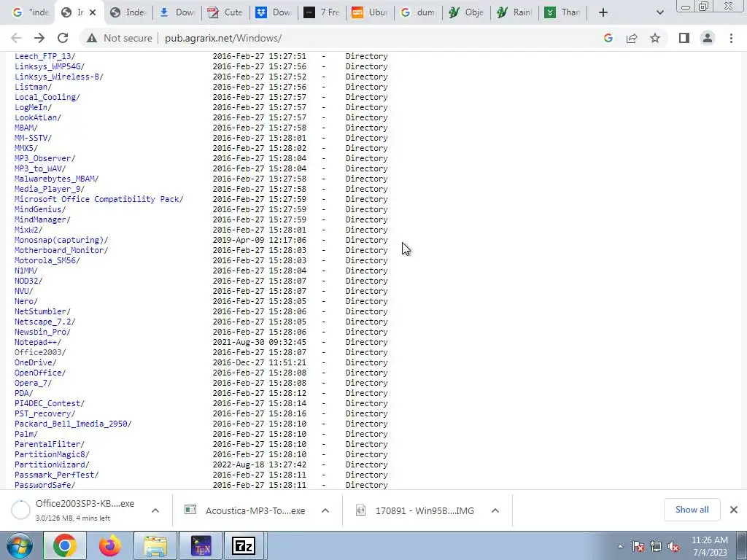Open the PasswordSafe/ directory

pyautogui.click(x=44, y=485)
